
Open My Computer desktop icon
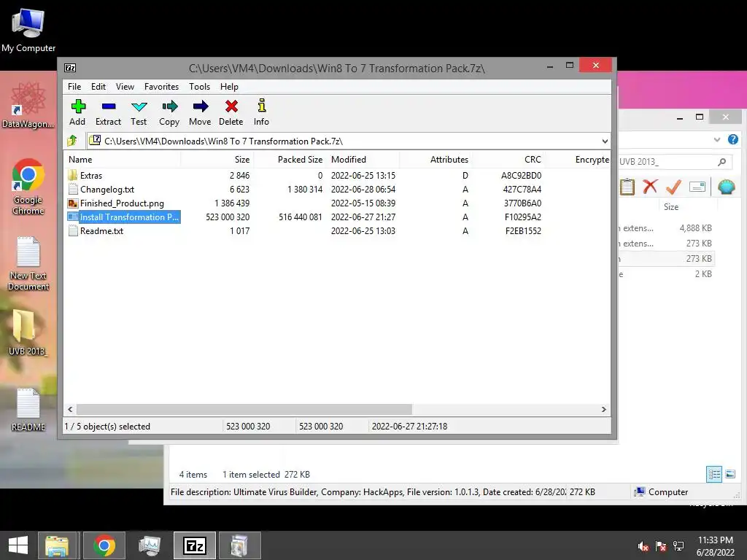[x=28, y=29]
